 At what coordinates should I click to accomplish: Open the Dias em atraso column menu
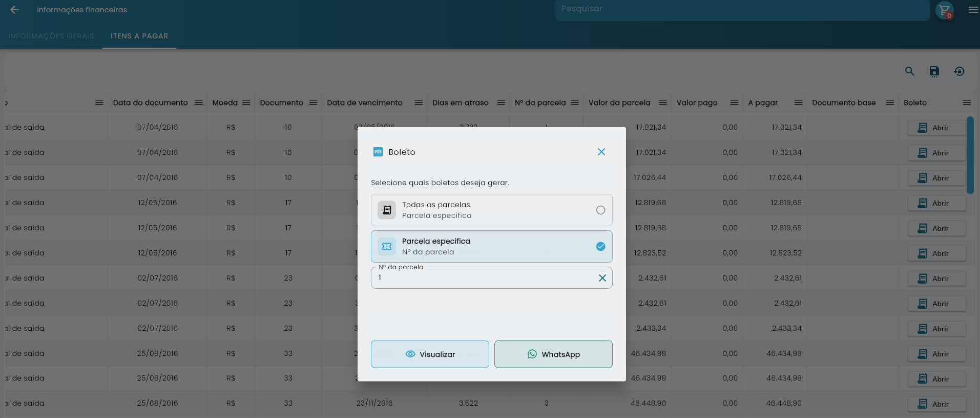[501, 103]
